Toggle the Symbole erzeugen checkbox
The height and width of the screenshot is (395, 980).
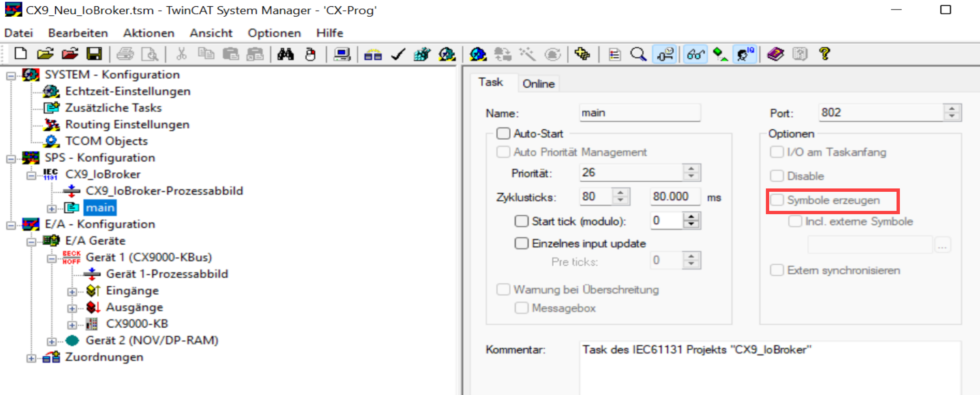click(777, 200)
